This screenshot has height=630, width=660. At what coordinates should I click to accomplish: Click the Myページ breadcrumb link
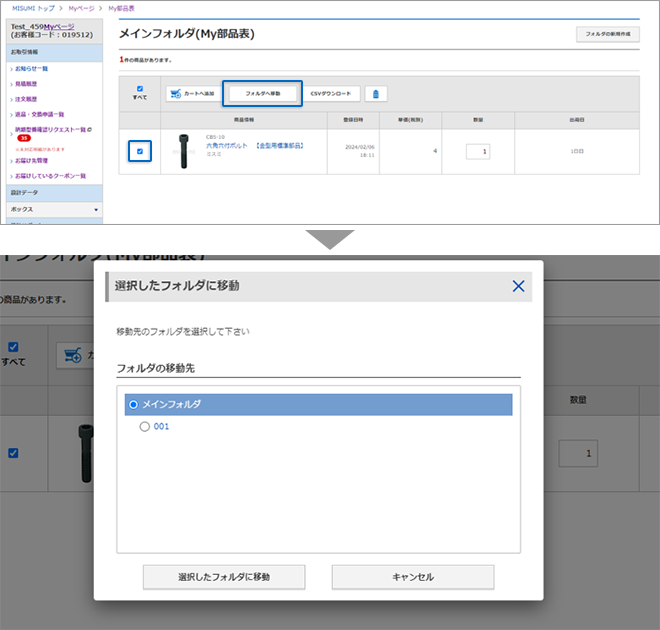point(82,7)
